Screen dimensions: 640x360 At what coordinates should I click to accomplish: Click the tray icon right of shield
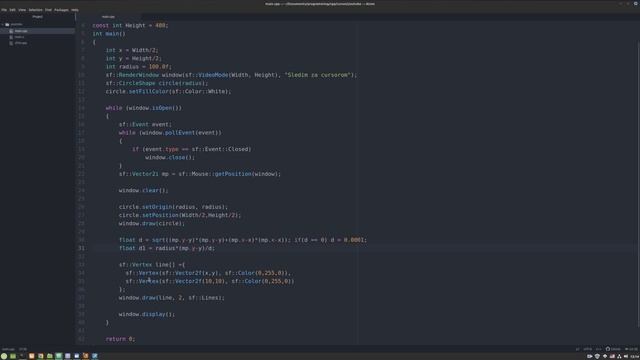[605, 356]
